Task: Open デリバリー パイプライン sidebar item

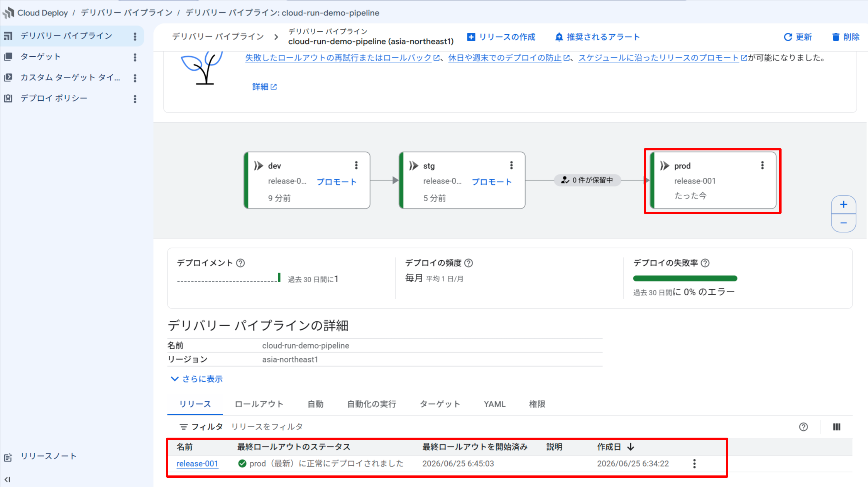Action: tap(66, 36)
